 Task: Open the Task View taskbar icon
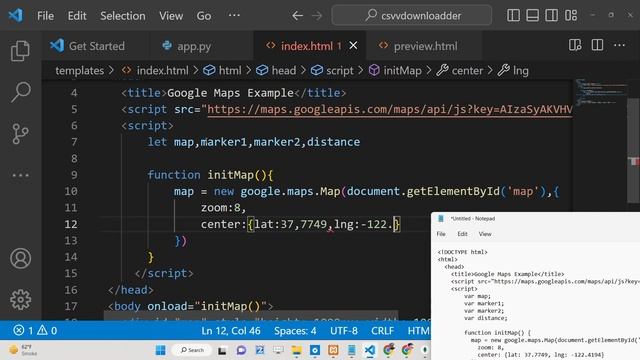(222, 350)
